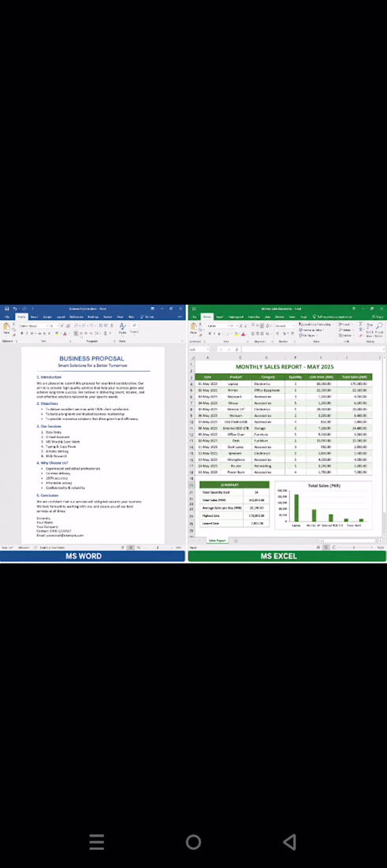Add a new sheet with the plus icon
The height and width of the screenshot is (868, 387).
point(236,541)
